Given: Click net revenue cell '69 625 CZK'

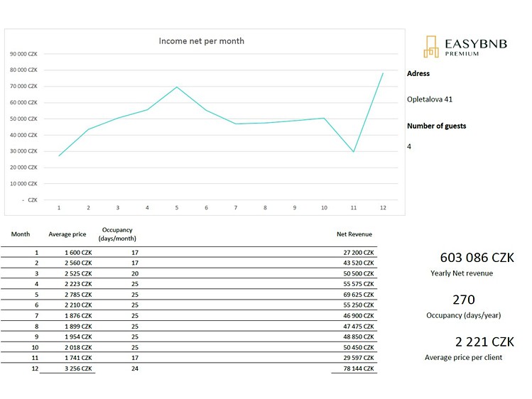Looking at the screenshot, I should 358,295.
